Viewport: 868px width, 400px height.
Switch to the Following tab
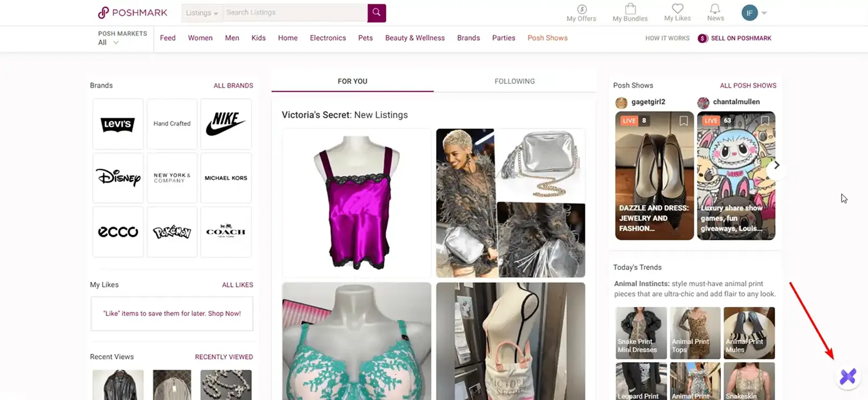pyautogui.click(x=515, y=81)
